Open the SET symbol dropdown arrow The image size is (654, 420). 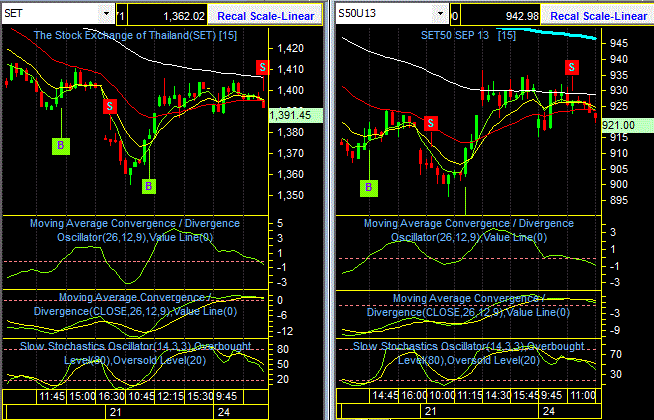click(x=106, y=14)
